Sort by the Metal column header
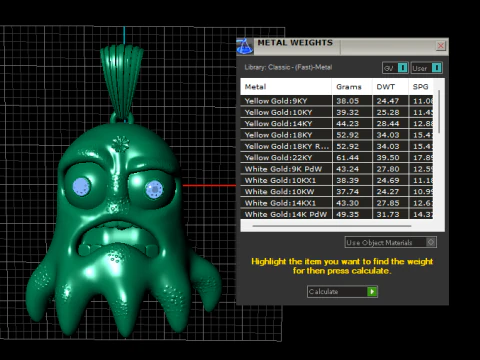Screen dimensions: 480x360 point(286,87)
